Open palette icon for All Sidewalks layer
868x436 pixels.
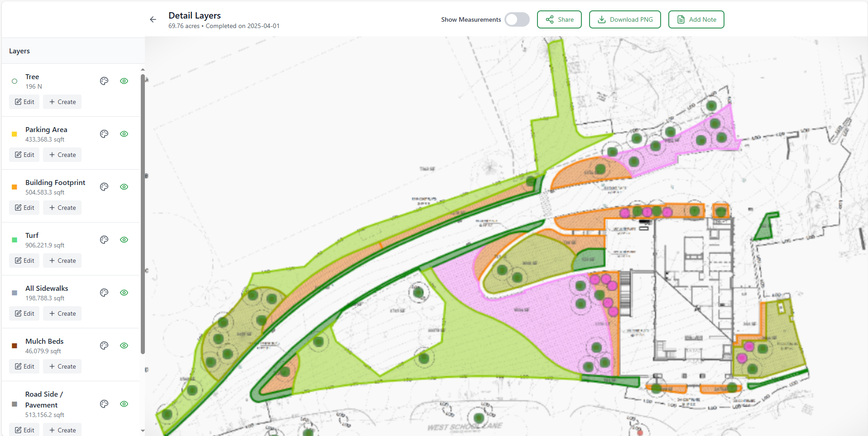pos(104,293)
